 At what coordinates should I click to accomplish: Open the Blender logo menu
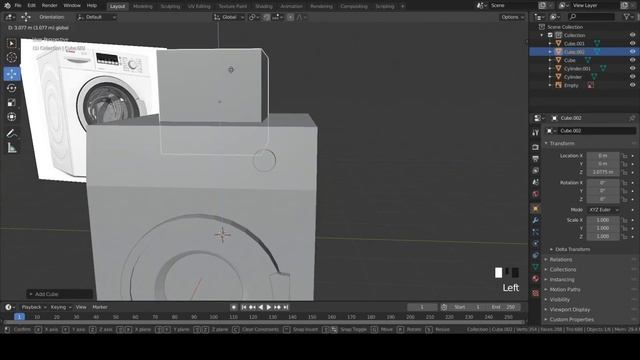pos(7,6)
